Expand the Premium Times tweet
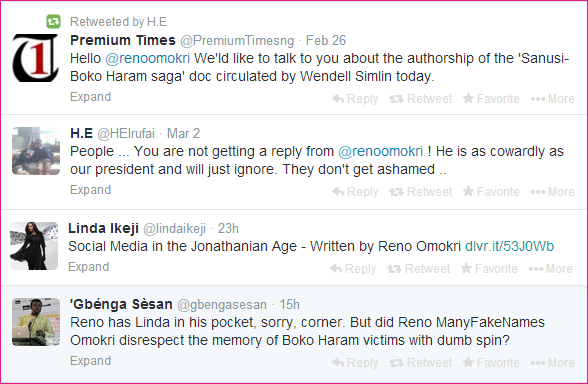Image resolution: width=588 pixels, height=384 pixels. [90, 97]
